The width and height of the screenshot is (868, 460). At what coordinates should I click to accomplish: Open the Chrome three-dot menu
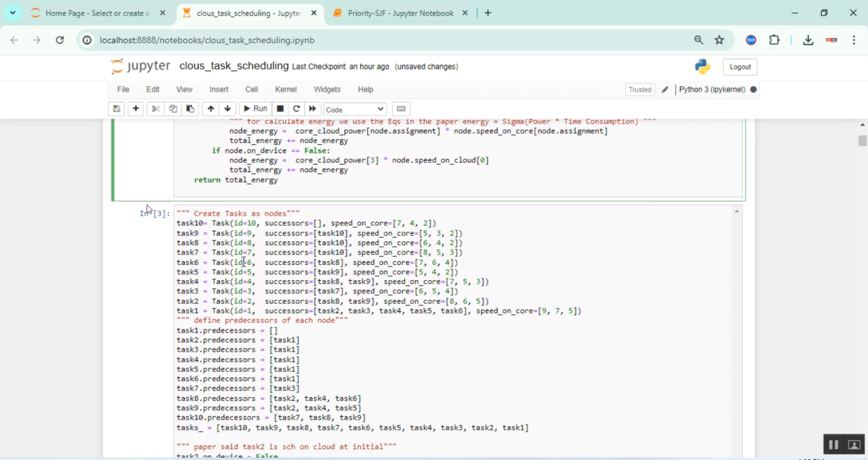(854, 40)
